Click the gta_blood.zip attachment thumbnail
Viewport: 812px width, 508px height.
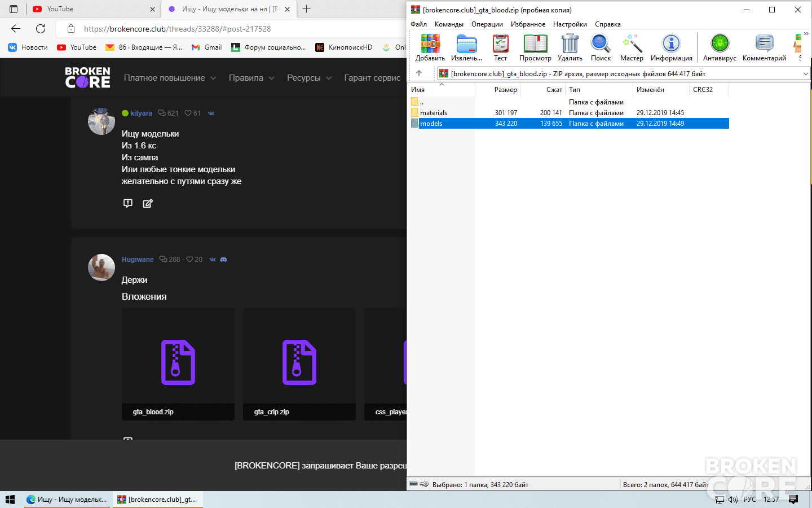[x=178, y=364]
